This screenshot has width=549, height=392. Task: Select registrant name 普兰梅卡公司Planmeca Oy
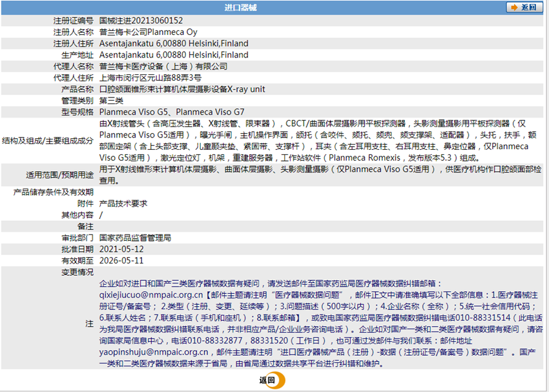149,32
